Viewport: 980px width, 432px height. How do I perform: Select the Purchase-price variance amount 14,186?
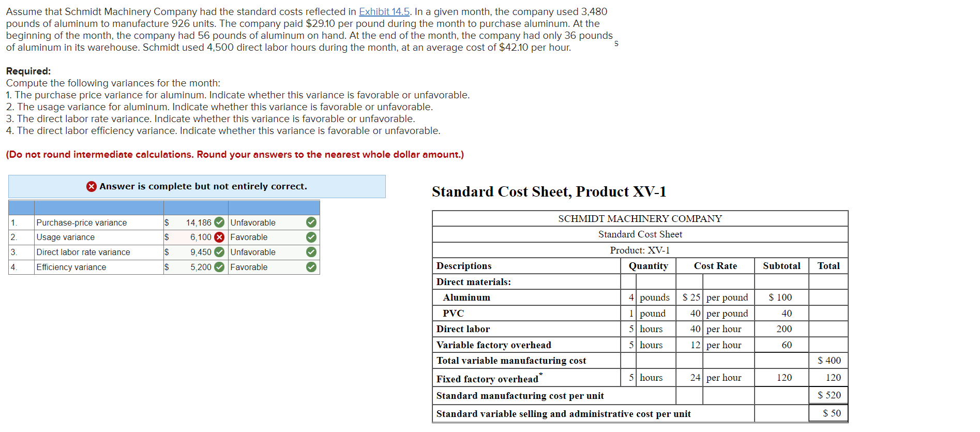[x=199, y=222]
